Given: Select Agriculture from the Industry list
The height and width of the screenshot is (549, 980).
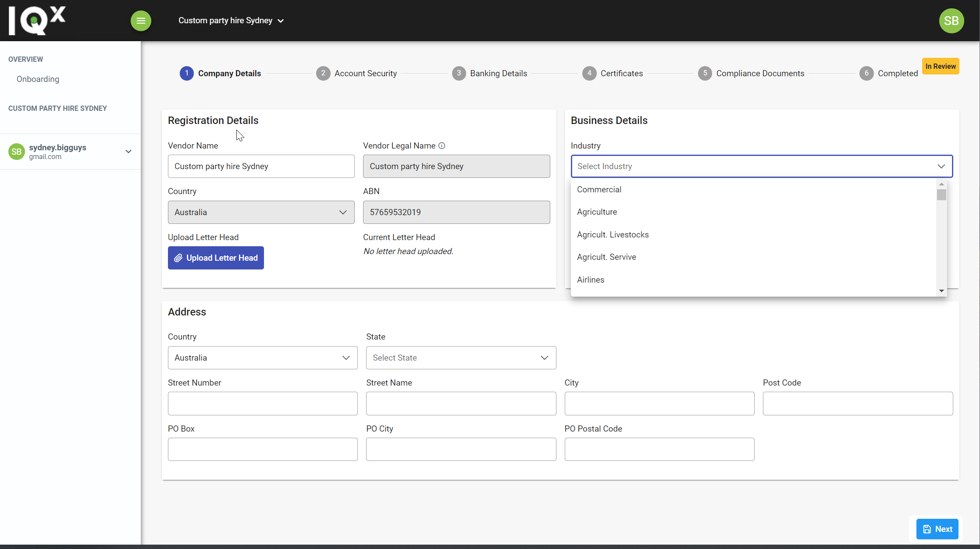Looking at the screenshot, I should pos(597,212).
